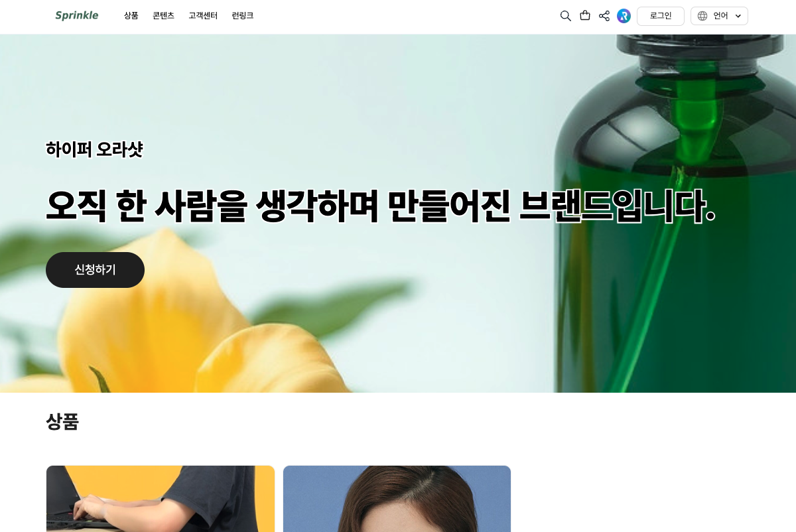Go to 고객센터 in the navigation
The width and height of the screenshot is (796, 532).
pyautogui.click(x=203, y=16)
